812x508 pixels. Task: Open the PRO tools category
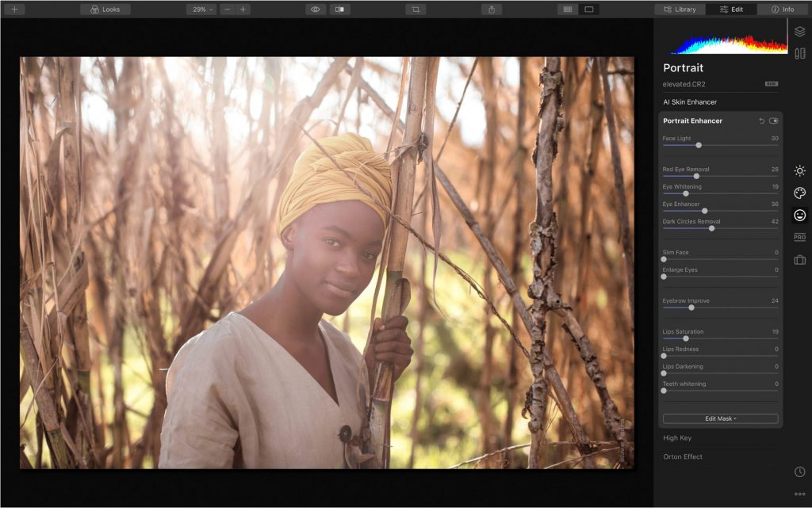[799, 237]
